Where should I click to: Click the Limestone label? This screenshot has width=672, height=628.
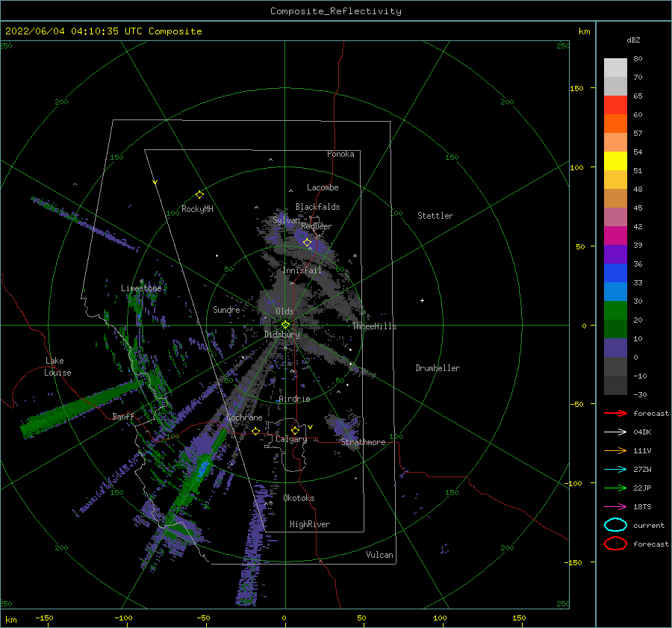tap(141, 288)
